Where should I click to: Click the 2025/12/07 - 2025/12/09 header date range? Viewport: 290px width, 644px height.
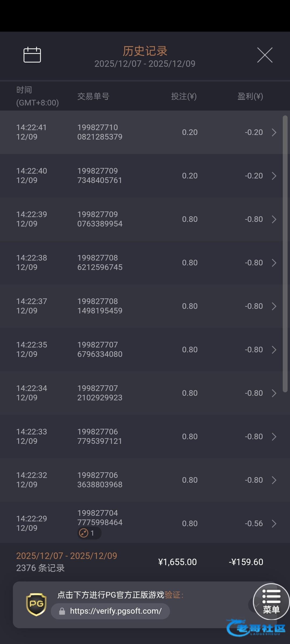point(145,64)
